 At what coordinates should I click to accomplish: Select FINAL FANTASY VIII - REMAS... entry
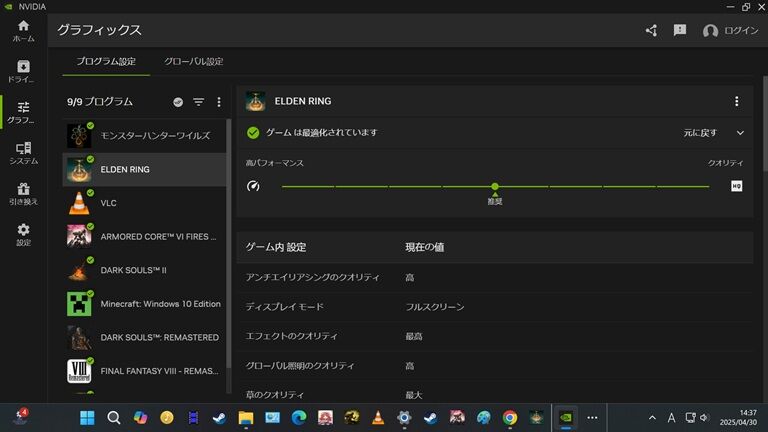(x=144, y=371)
